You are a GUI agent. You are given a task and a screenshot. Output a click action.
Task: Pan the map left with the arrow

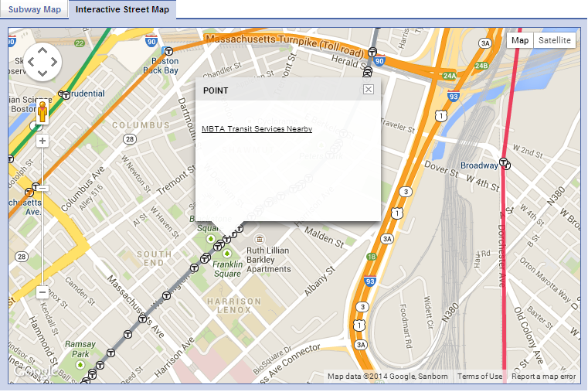(x=31, y=62)
